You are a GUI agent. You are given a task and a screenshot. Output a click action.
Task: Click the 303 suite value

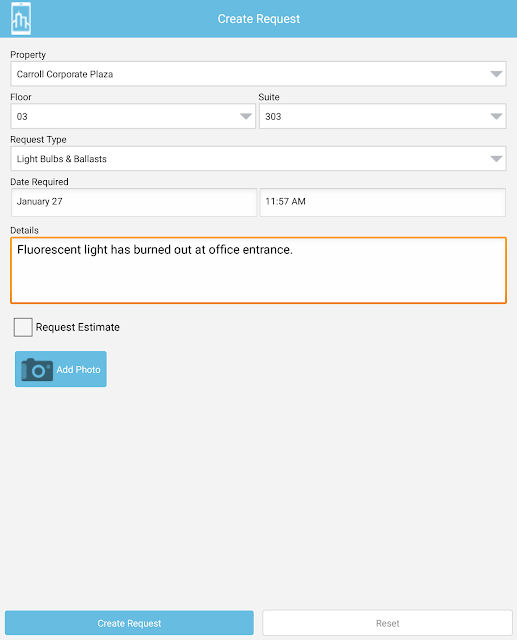coord(273,117)
